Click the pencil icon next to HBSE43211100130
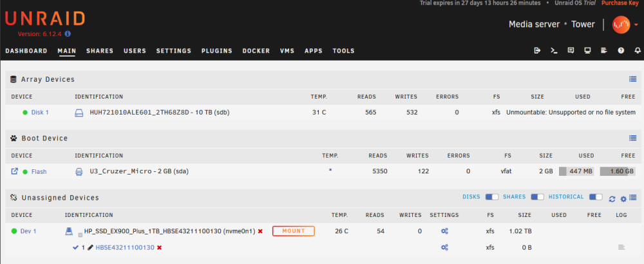Image resolution: width=644 pixels, height=264 pixels. (90, 247)
